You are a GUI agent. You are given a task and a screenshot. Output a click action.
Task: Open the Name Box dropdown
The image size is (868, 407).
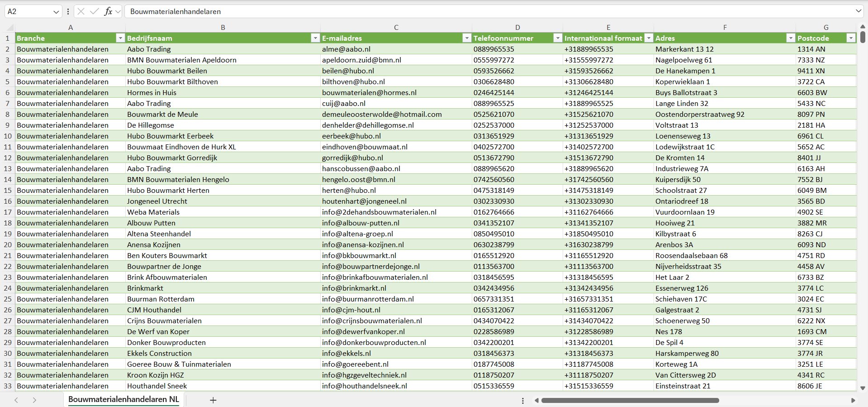56,12
